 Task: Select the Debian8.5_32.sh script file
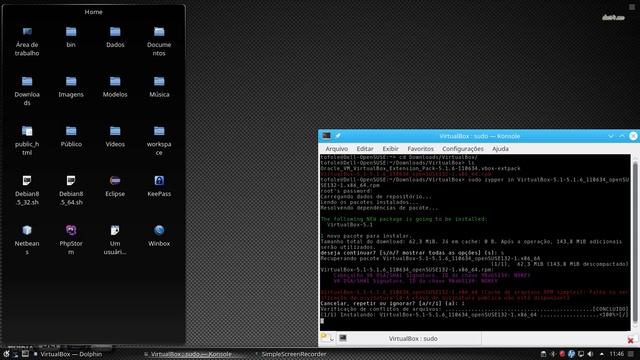coord(27,191)
